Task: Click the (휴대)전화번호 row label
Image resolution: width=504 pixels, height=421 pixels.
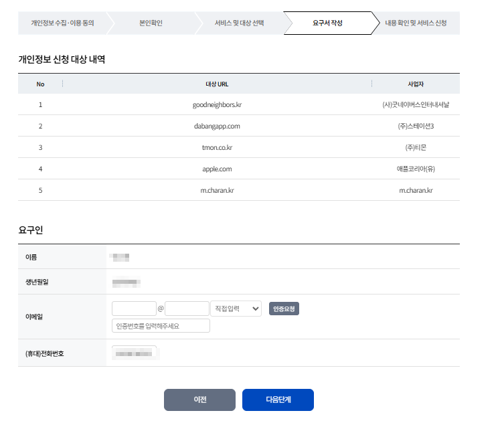Action: click(x=45, y=353)
